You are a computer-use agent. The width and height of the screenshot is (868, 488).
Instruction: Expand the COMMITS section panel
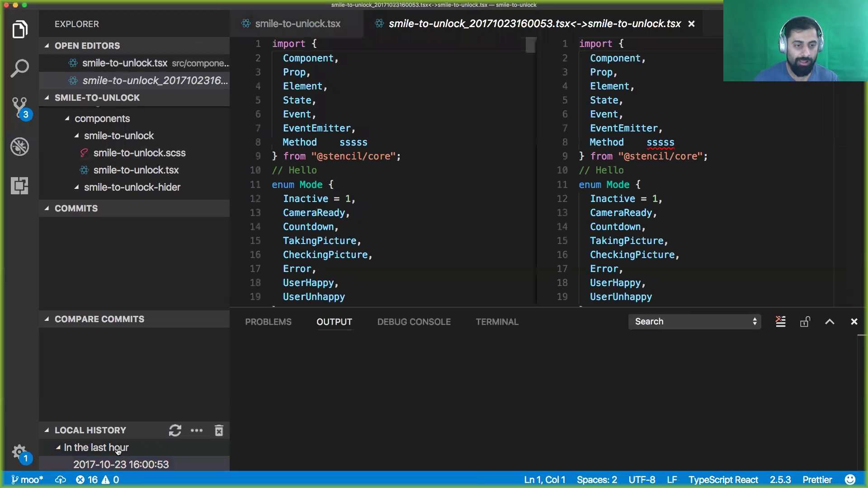click(x=75, y=208)
